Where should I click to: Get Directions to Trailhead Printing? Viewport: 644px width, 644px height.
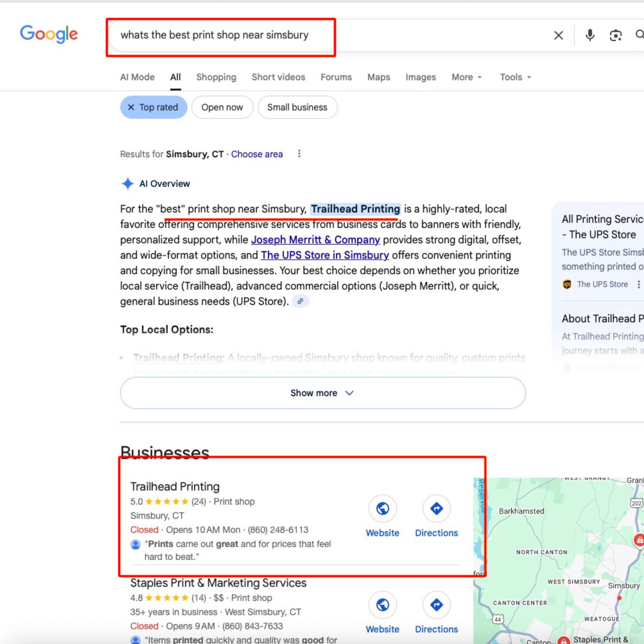click(436, 508)
